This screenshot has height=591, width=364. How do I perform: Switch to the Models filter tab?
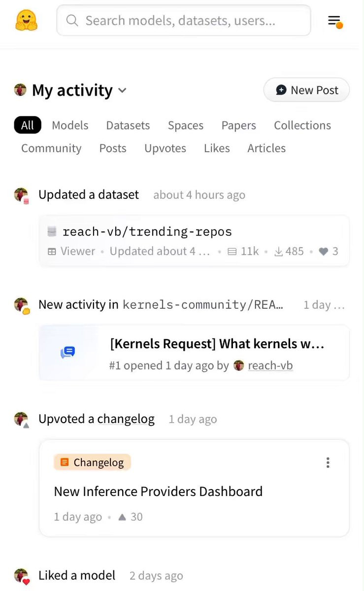[70, 125]
